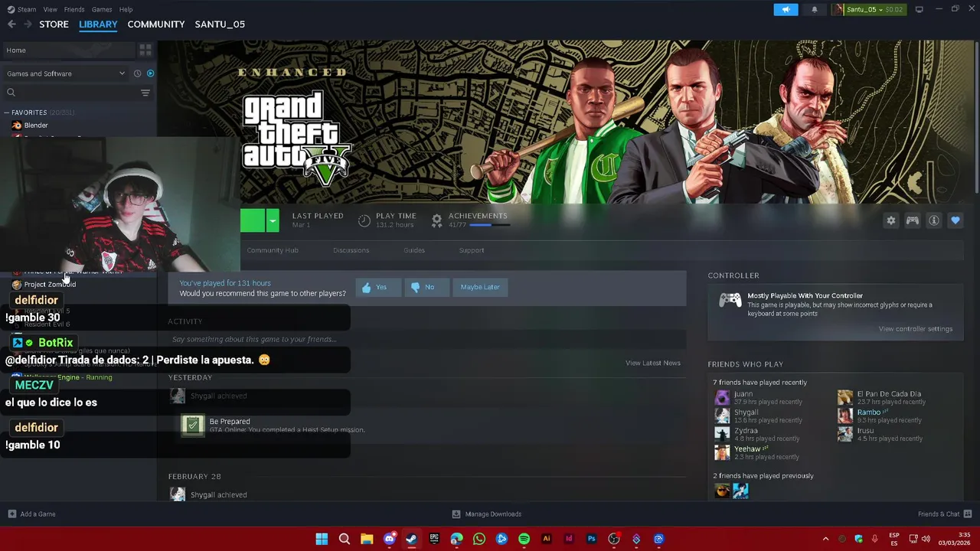Viewport: 980px width, 551px height.
Task: Click the green Play button
Action: [252, 220]
